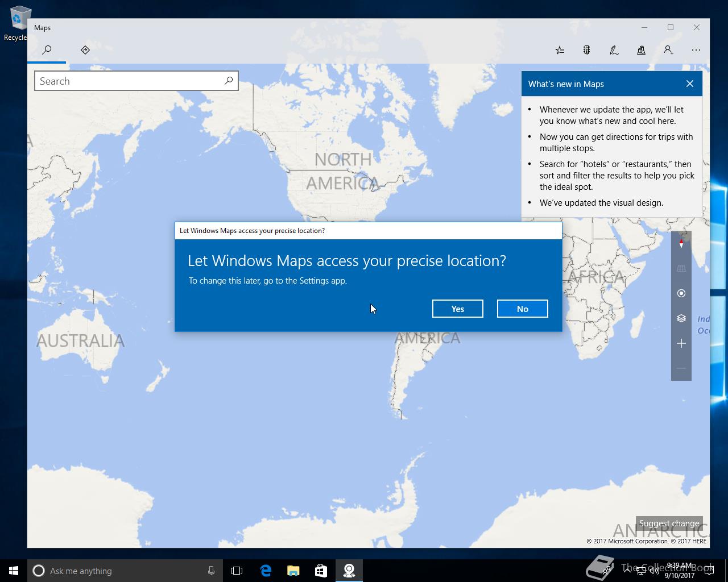
Task: Toggle the Traffic icon in toolbar
Action: 586,50
